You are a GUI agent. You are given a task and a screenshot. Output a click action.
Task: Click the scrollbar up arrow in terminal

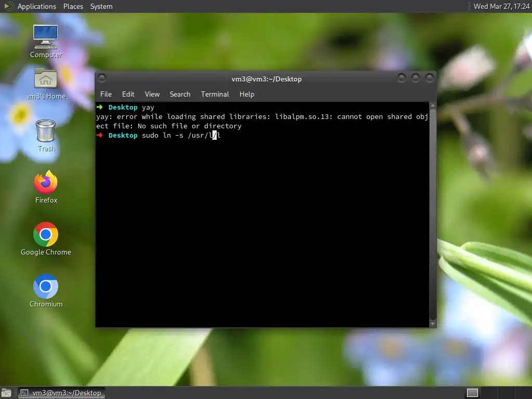tap(433, 105)
